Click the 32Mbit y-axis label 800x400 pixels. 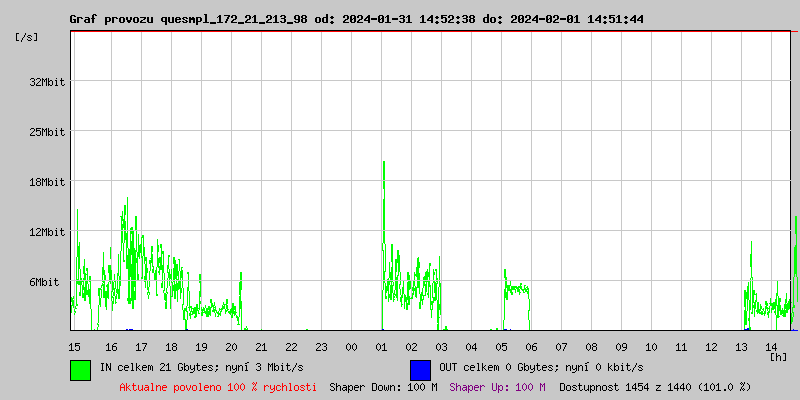pyautogui.click(x=47, y=82)
